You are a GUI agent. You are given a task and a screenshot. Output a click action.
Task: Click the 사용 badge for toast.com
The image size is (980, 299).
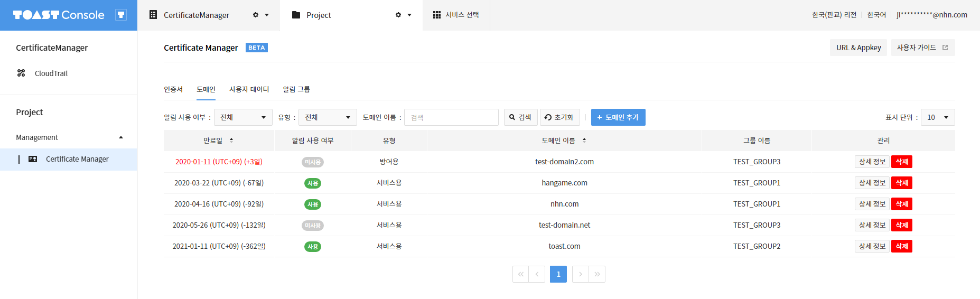coord(313,247)
